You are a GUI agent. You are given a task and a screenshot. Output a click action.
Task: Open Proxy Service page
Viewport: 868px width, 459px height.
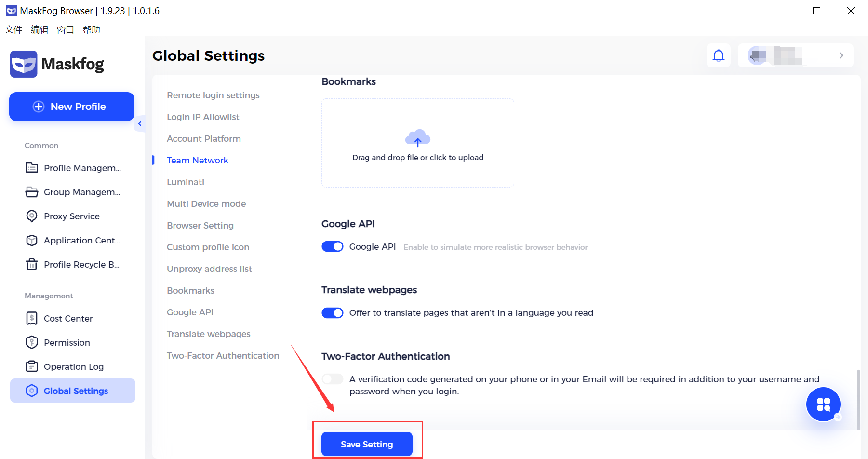[x=73, y=216]
